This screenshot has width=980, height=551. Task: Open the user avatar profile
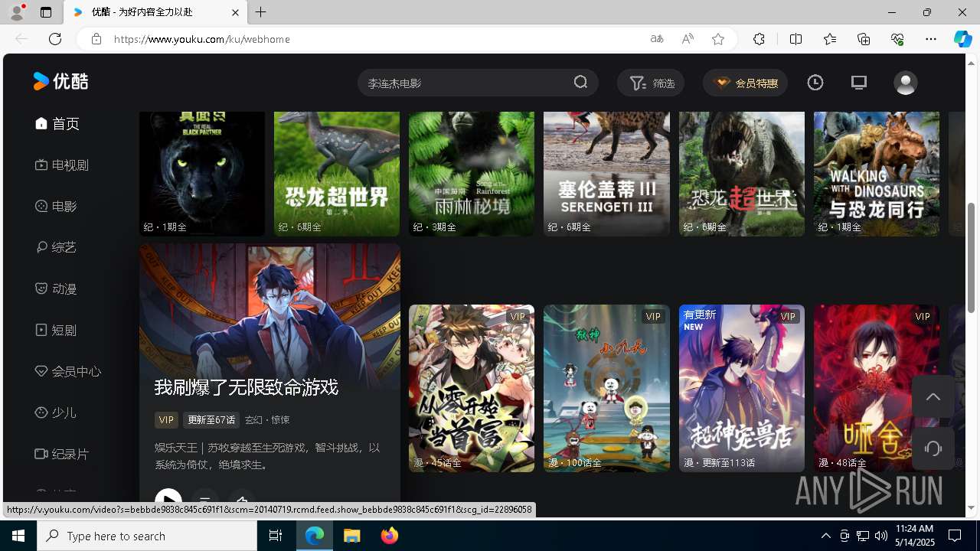pos(906,83)
